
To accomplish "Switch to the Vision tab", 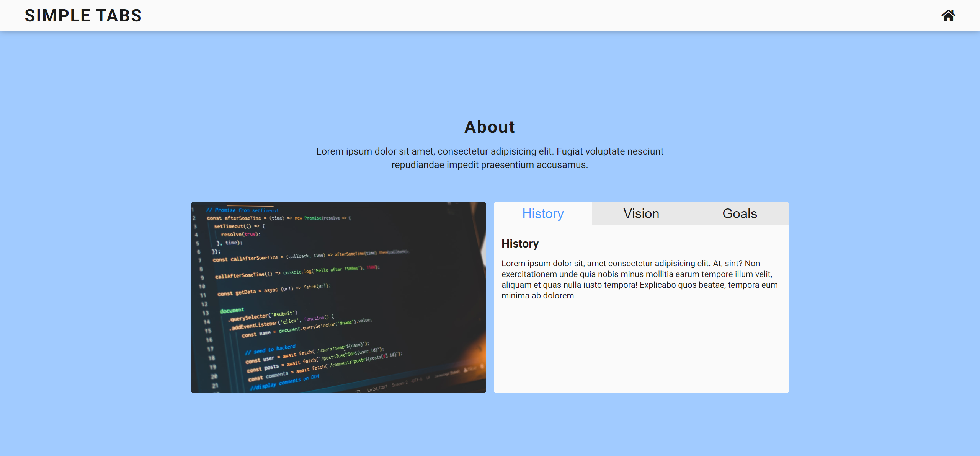I will click(641, 213).
